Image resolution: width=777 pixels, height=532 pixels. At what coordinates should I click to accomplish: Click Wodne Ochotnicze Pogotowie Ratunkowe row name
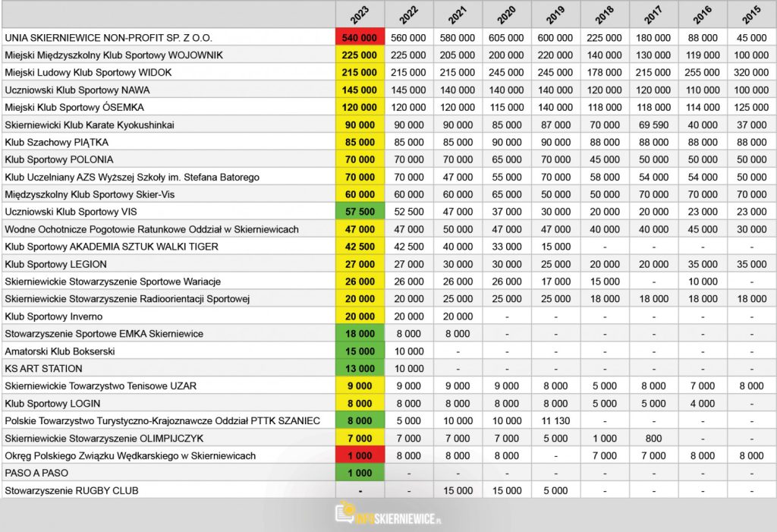point(152,229)
